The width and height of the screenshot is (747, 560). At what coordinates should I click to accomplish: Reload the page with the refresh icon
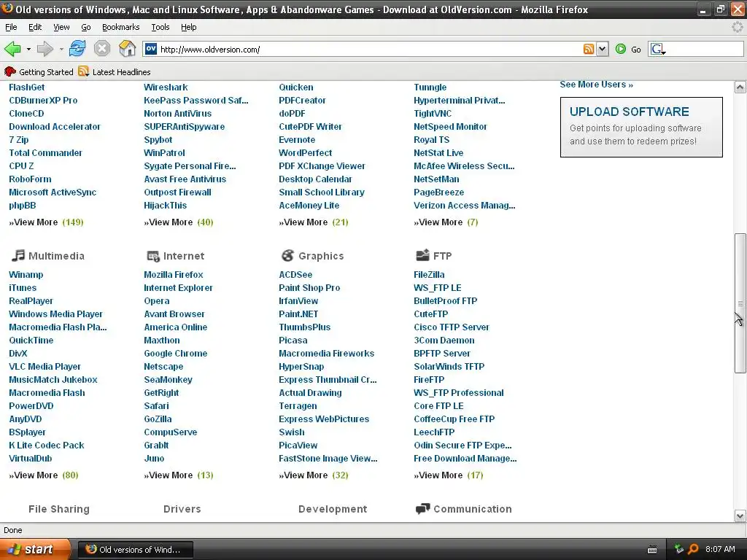tap(77, 49)
